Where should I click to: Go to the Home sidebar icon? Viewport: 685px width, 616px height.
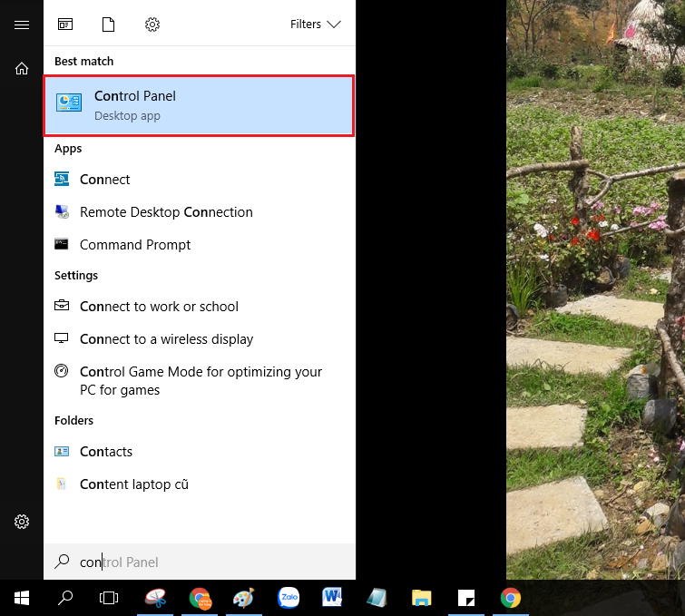click(22, 68)
